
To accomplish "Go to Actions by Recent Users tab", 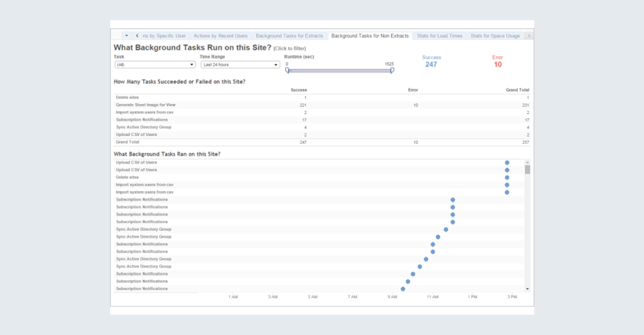I will tap(220, 35).
